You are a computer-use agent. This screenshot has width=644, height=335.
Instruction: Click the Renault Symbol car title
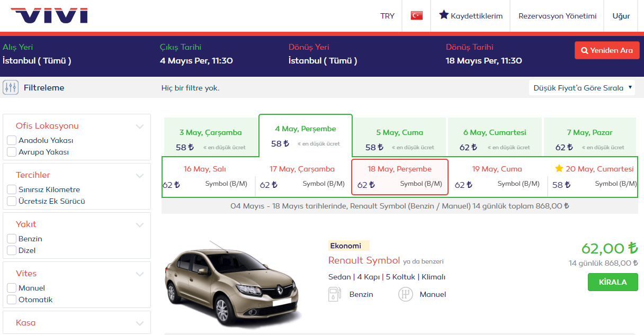click(364, 260)
